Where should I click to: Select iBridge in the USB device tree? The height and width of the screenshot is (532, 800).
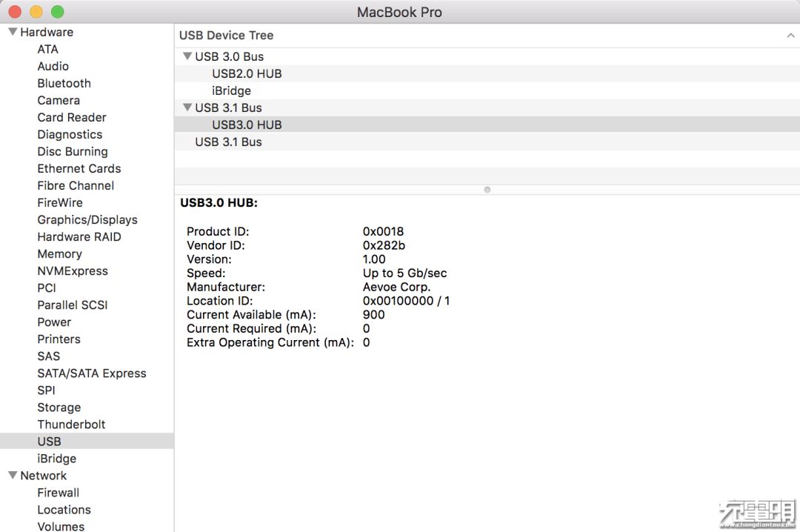coord(487,90)
